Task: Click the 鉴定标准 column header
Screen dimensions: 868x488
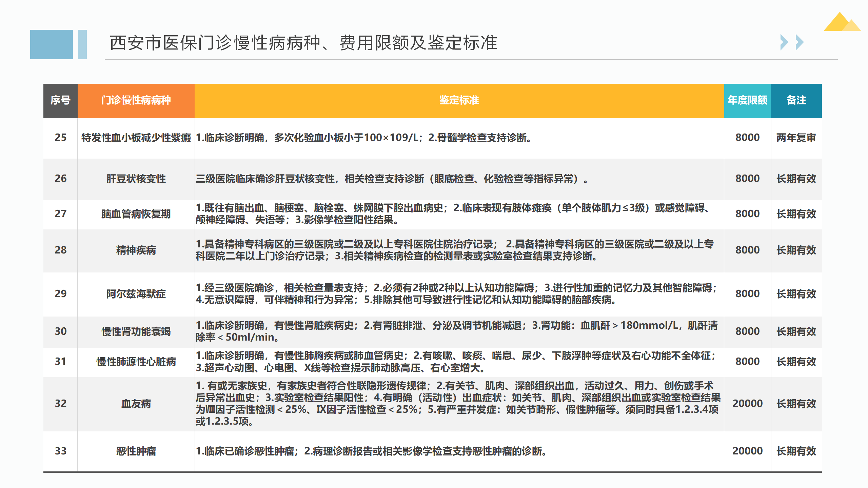Action: coord(459,100)
